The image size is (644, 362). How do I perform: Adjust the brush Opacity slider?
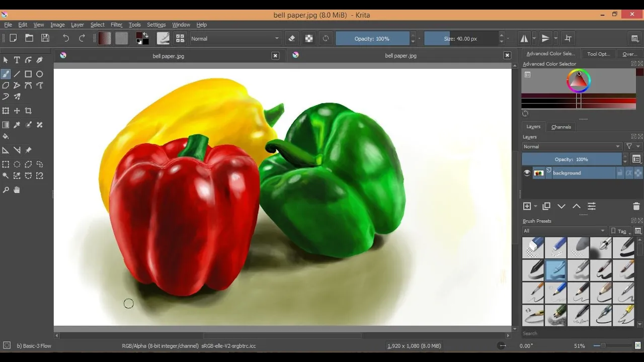coord(372,38)
